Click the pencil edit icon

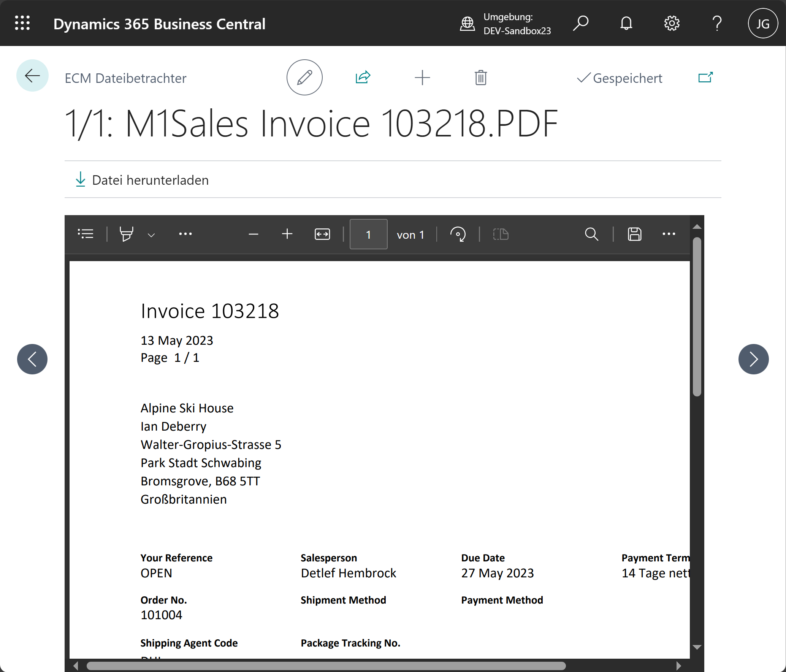pos(304,78)
